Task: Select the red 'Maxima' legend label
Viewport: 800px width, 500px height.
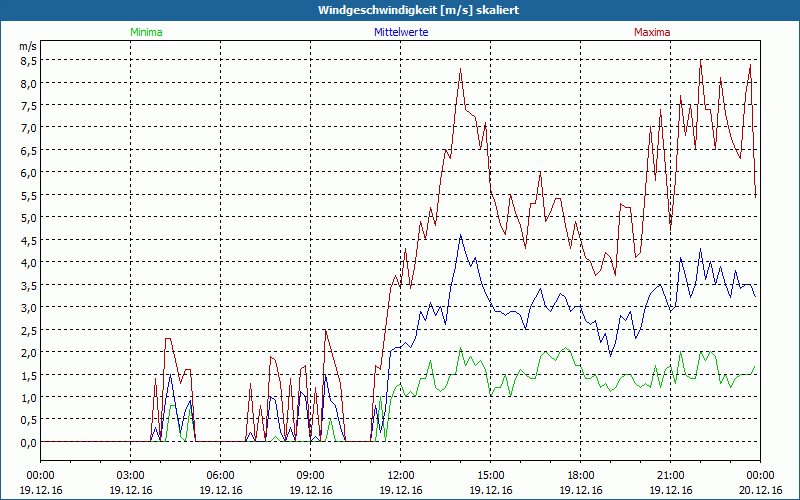Action: point(652,32)
